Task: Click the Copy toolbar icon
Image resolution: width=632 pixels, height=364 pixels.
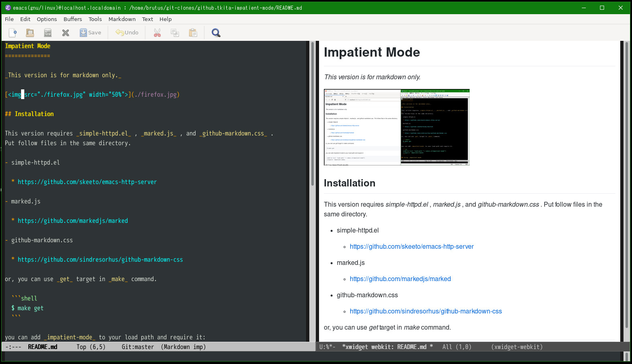Action: tap(175, 33)
